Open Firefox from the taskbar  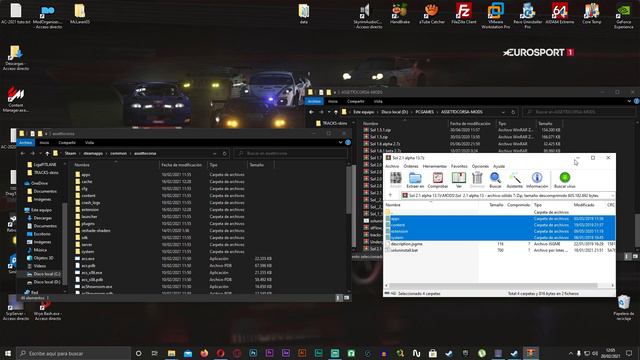[204, 353]
